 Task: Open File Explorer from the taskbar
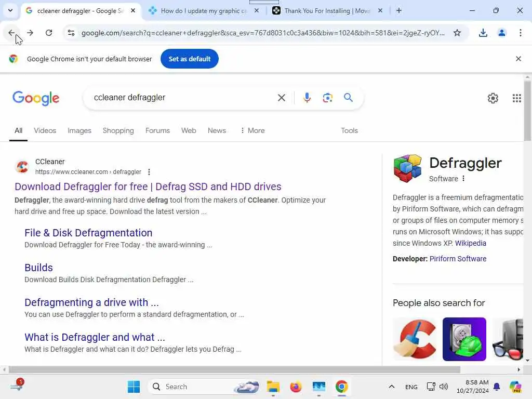273,387
